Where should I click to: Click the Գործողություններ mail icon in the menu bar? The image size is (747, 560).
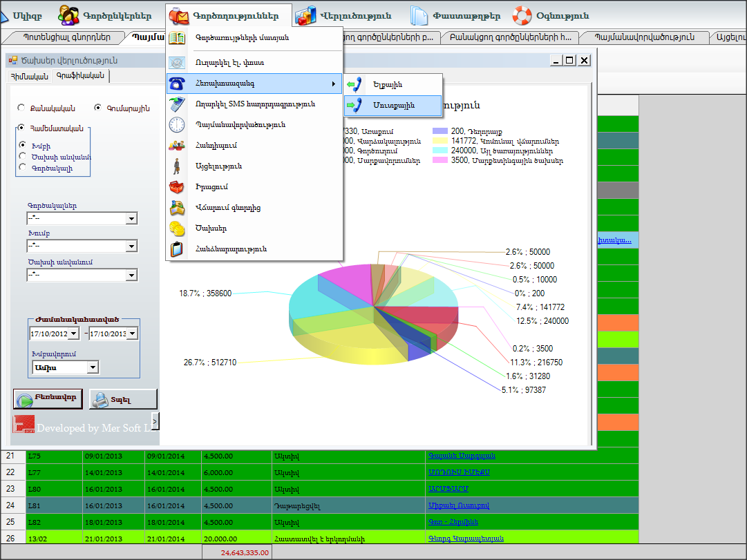179,16
